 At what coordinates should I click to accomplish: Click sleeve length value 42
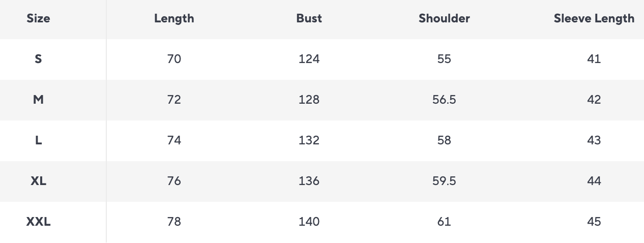pos(594,100)
